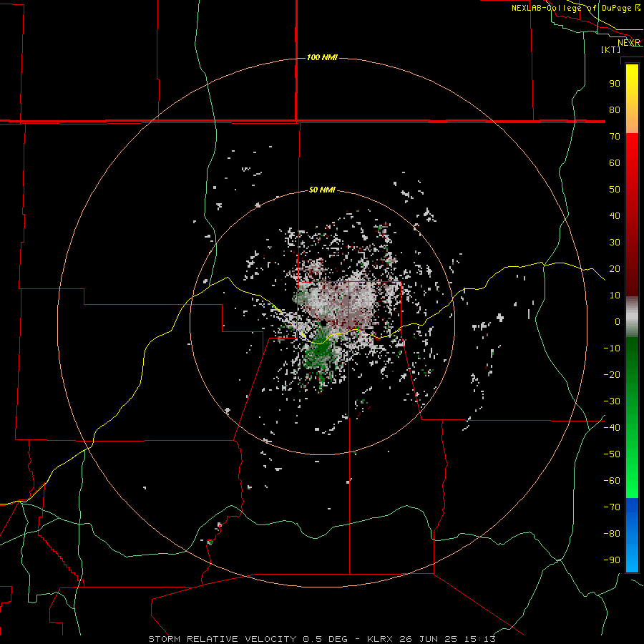Click the -20 value on velocity scale
This screenshot has height=644, width=644.
612,374
